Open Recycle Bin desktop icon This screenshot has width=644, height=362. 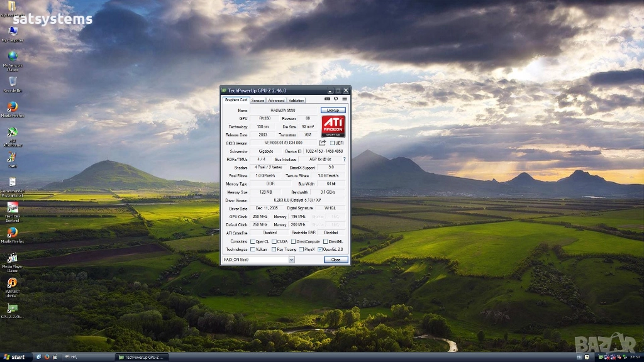pos(12,82)
